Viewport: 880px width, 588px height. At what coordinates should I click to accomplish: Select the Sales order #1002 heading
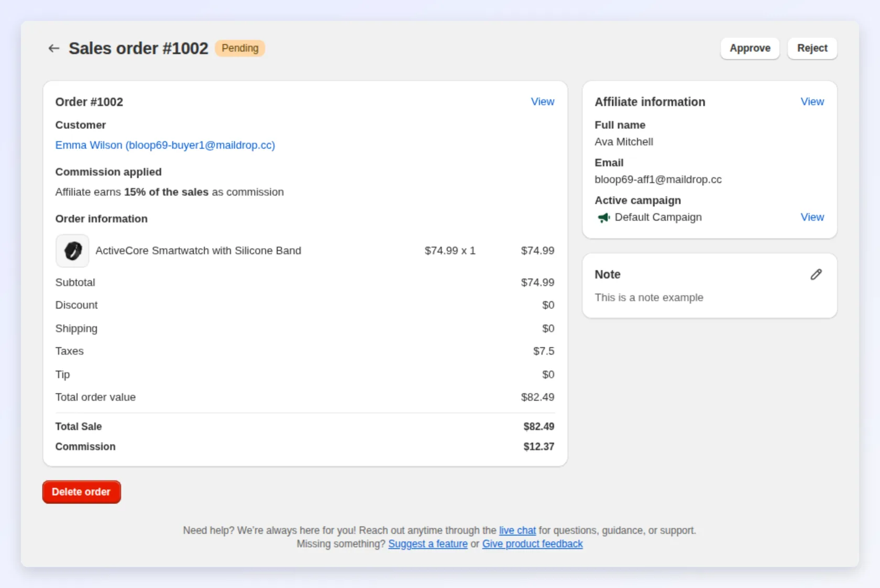[138, 48]
